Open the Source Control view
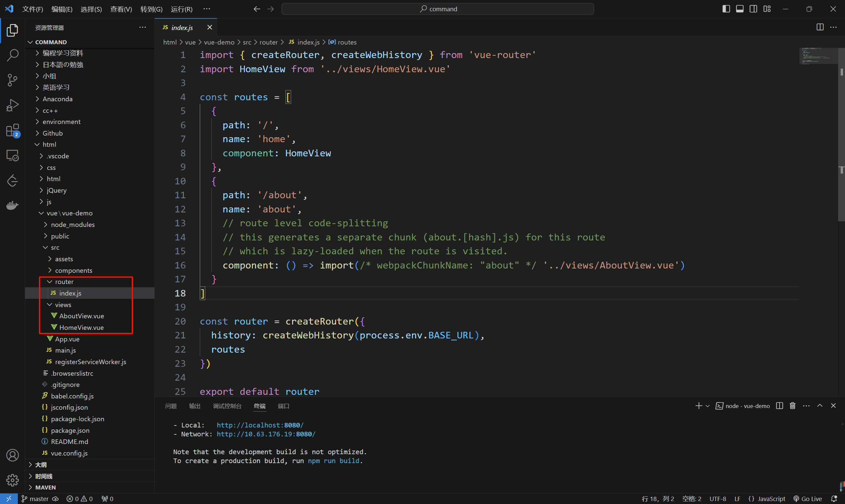 [x=13, y=80]
